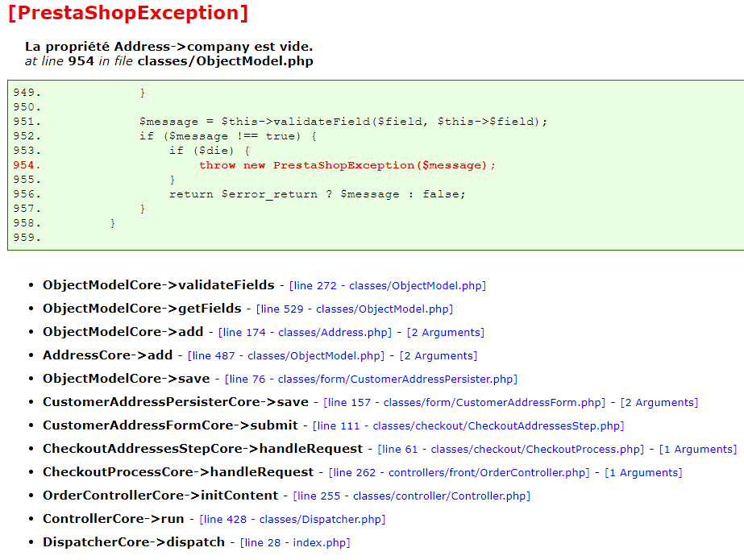This screenshot has width=744, height=560.
Task: Click ObjectModelCore->getFields trace entry
Action: (142, 309)
